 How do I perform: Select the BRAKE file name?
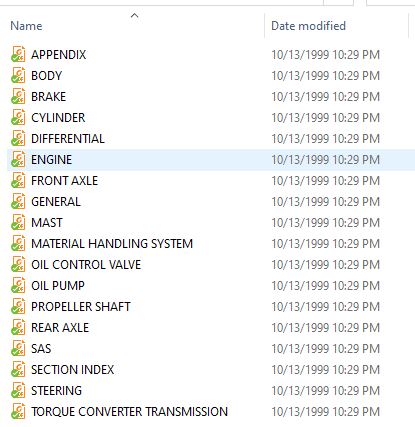click(x=49, y=97)
